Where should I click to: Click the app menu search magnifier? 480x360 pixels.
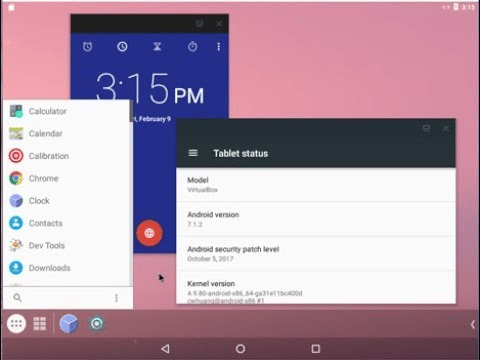pyautogui.click(x=17, y=297)
